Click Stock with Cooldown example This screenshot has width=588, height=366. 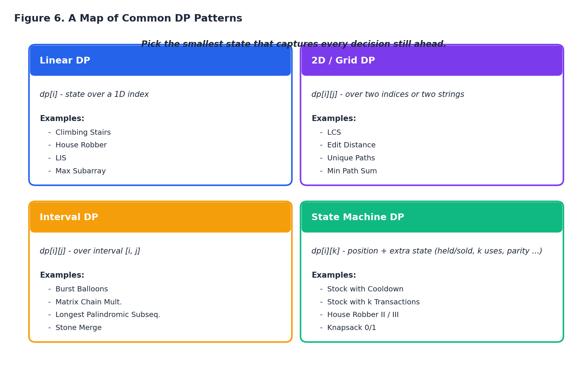(x=365, y=289)
